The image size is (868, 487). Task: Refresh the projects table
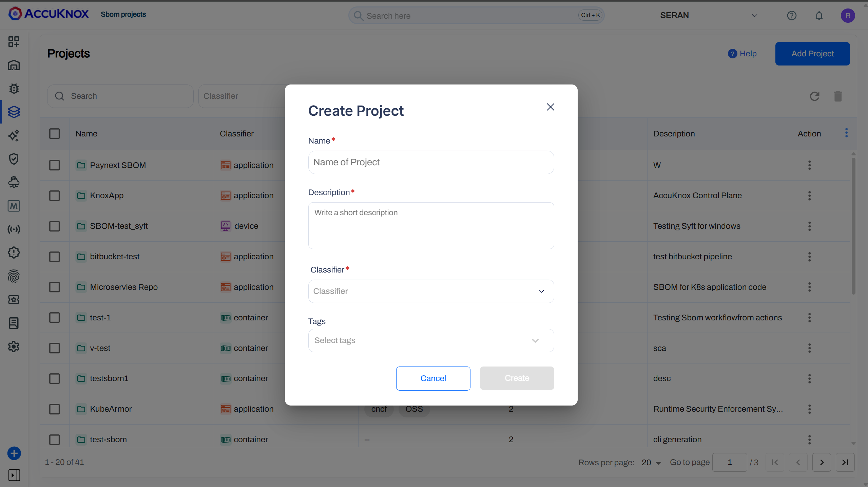point(815,96)
